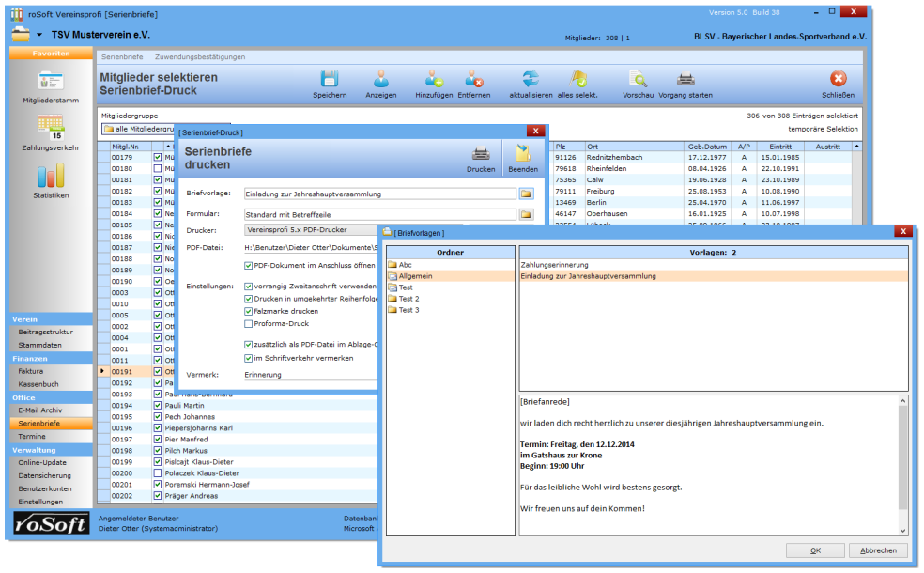Open Vorschau preview icon
924x573 pixels.
coord(638,80)
